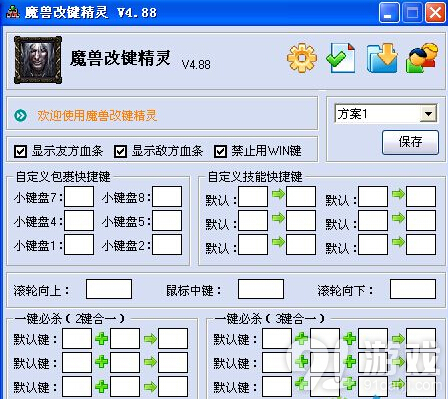Image resolution: width=448 pixels, height=399 pixels.
Task: Click the welcome text 欢迎使用魔兽改键精灵
Action: tap(97, 116)
